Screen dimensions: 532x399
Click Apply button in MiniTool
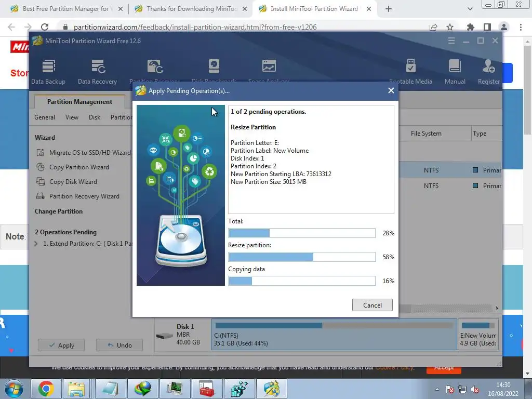[x=61, y=345]
